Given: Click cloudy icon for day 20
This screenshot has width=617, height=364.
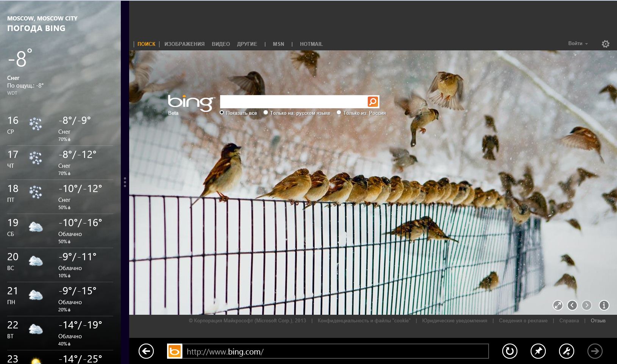Looking at the screenshot, I should [x=36, y=261].
